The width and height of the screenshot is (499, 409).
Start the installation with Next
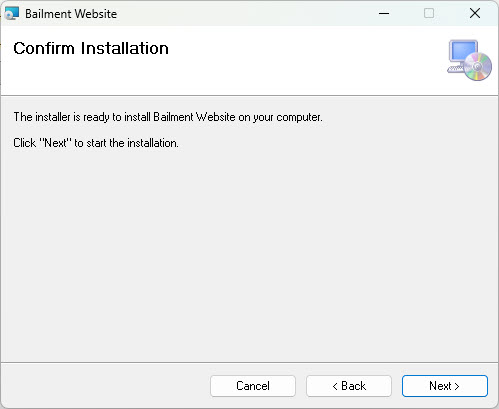(x=445, y=386)
